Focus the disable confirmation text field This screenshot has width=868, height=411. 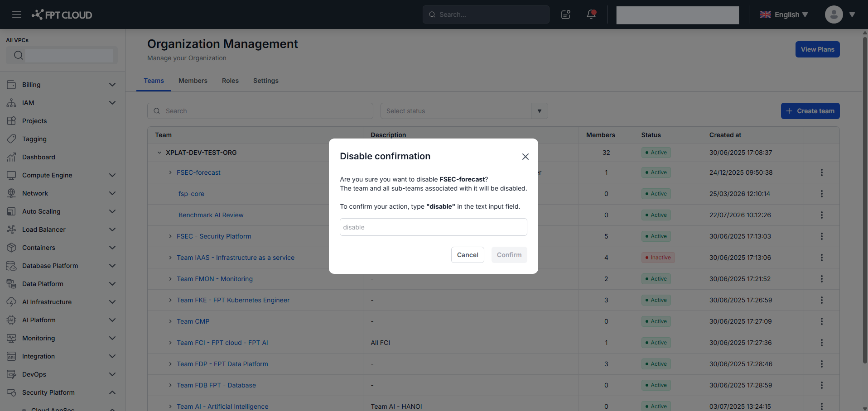pos(434,227)
